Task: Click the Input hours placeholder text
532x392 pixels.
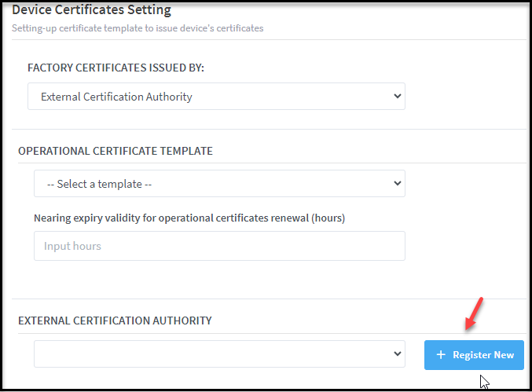Action: [x=72, y=246]
